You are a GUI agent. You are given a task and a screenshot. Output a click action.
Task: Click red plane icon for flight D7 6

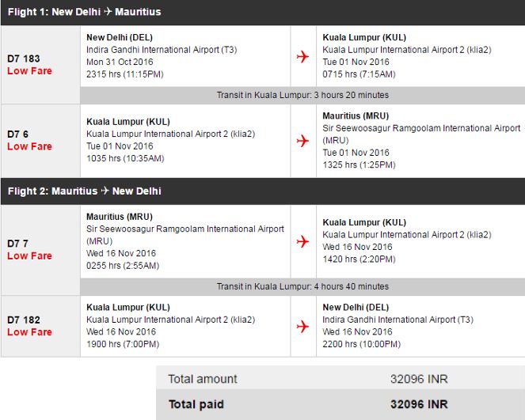pos(302,141)
